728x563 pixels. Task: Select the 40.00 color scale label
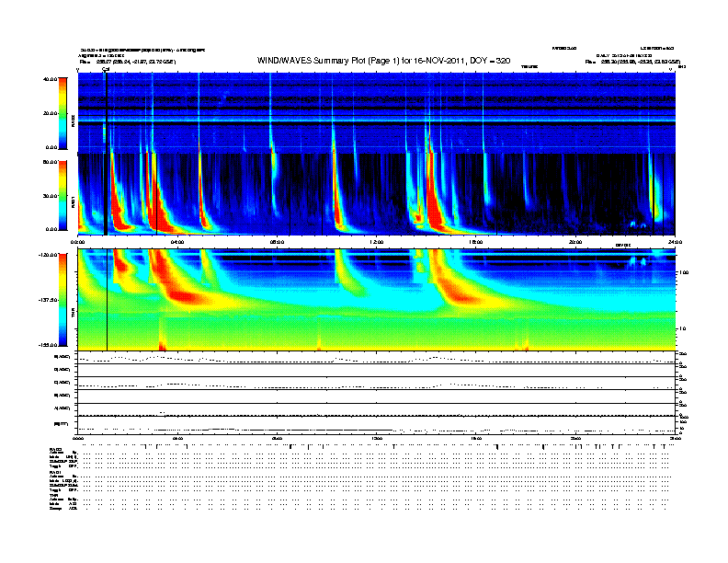click(50, 79)
